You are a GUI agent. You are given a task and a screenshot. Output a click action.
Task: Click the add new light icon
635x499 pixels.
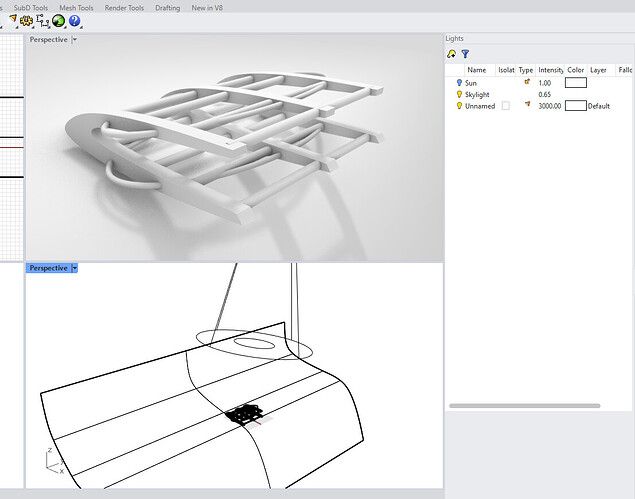click(451, 54)
